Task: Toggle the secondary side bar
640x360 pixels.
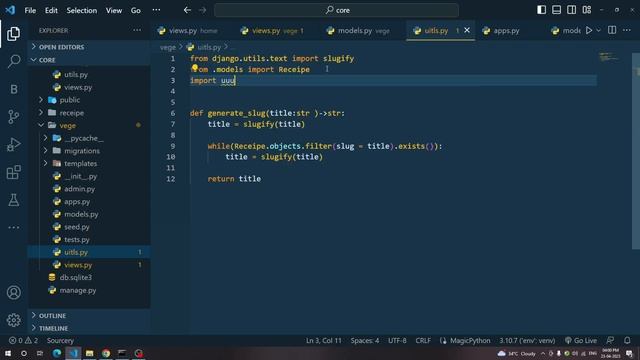Action: pyautogui.click(x=571, y=10)
